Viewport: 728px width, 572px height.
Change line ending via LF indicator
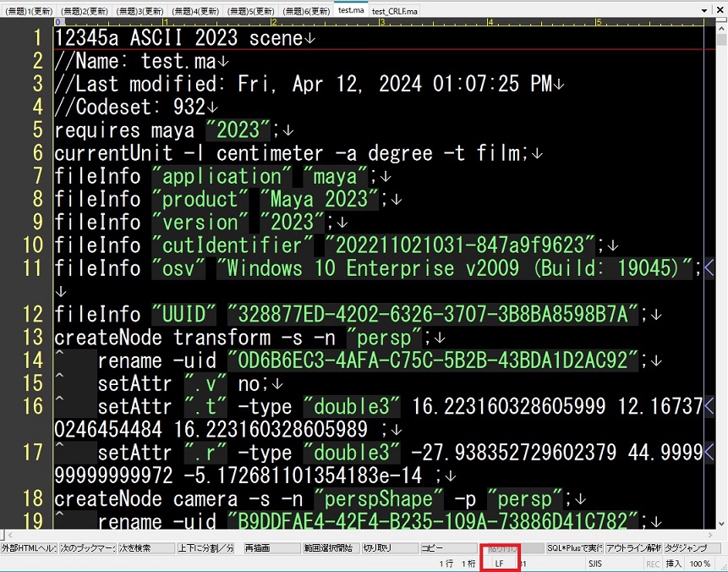click(499, 563)
